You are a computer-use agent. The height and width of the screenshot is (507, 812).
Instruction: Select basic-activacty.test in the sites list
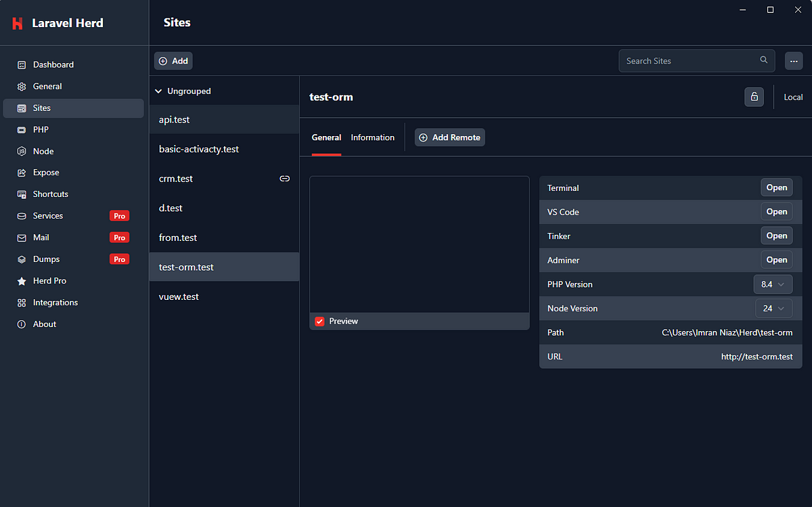(224, 149)
